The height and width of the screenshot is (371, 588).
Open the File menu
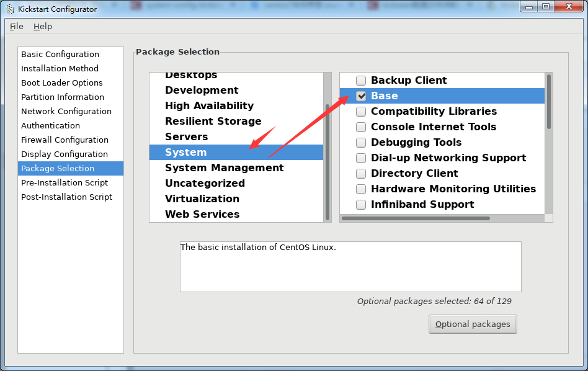click(x=17, y=26)
